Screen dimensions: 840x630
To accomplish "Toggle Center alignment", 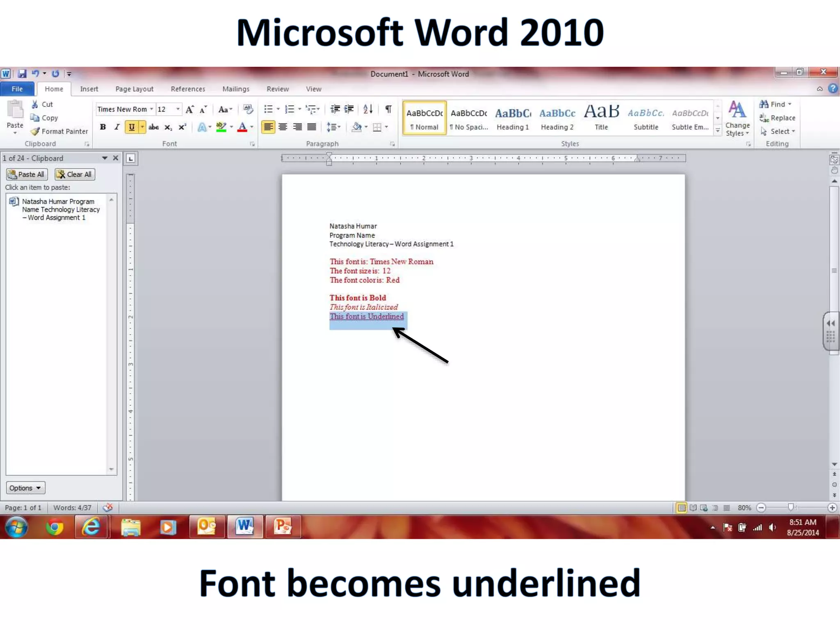I will tap(283, 127).
